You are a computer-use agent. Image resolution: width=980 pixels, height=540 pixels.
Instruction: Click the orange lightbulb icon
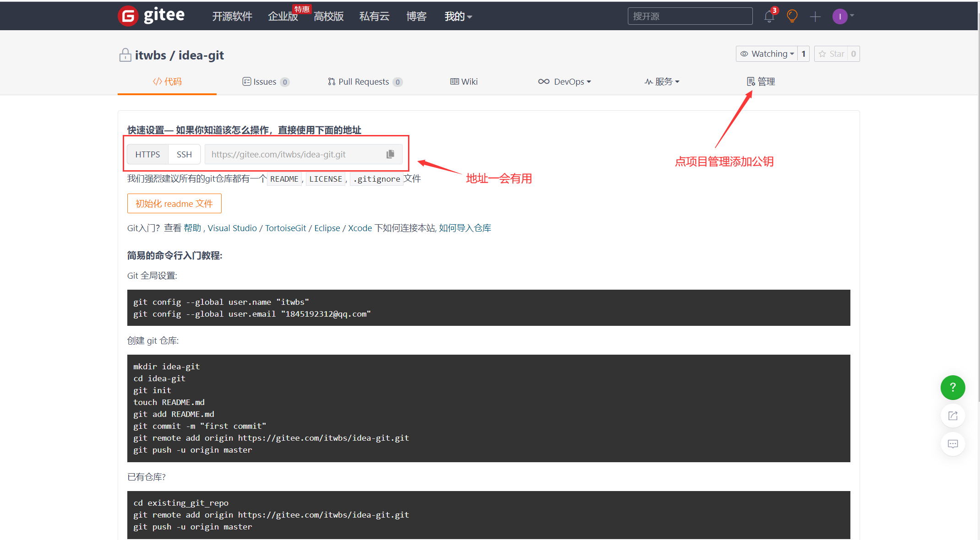coord(792,16)
